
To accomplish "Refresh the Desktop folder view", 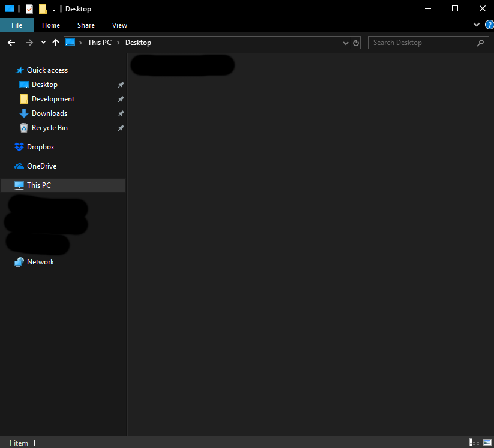I will tap(355, 43).
